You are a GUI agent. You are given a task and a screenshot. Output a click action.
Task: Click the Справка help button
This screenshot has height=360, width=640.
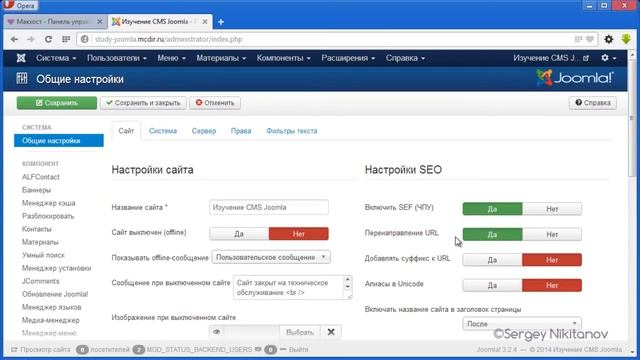click(x=593, y=103)
